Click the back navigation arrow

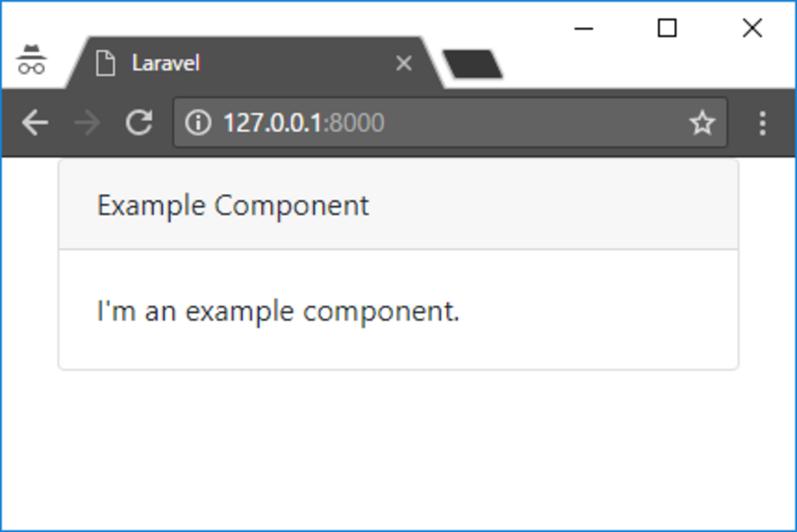(x=34, y=123)
